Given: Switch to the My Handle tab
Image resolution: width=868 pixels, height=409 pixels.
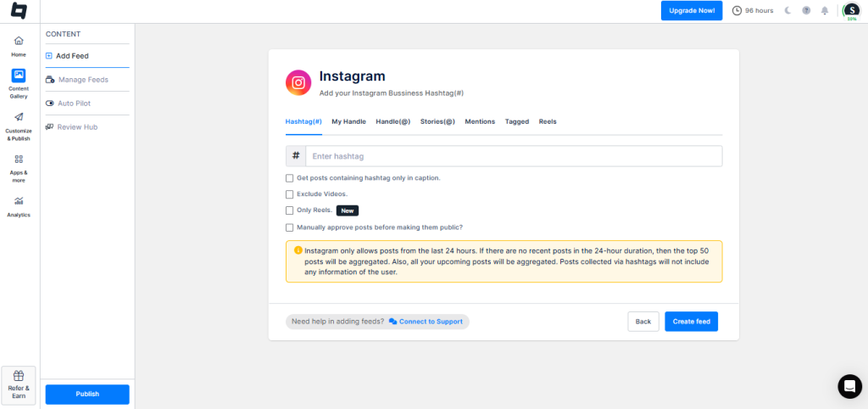Looking at the screenshot, I should point(348,121).
